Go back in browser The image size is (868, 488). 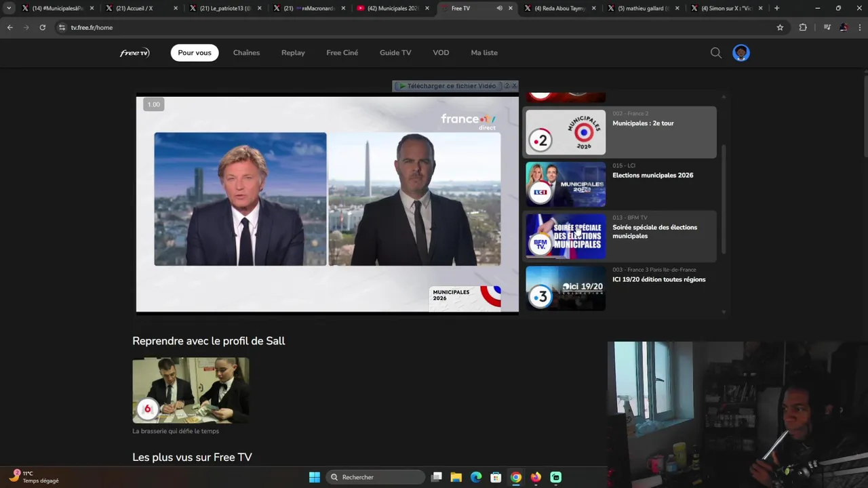pos(9,27)
